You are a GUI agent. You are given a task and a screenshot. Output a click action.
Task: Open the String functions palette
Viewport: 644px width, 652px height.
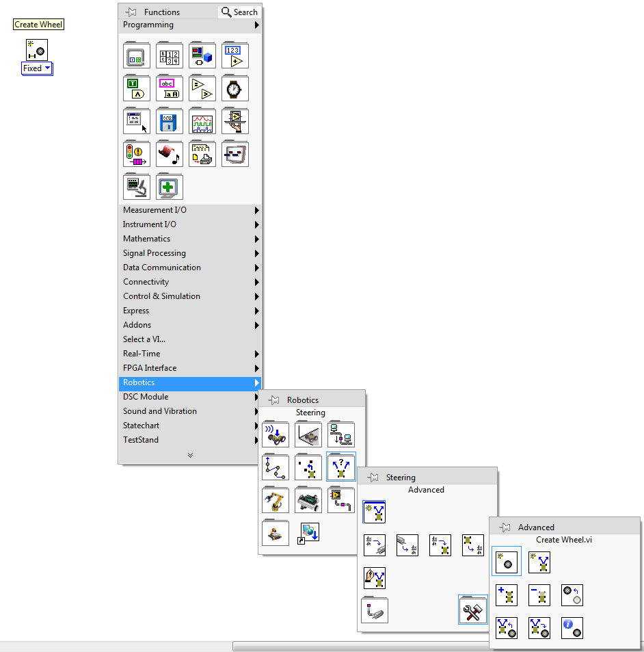pyautogui.click(x=169, y=88)
